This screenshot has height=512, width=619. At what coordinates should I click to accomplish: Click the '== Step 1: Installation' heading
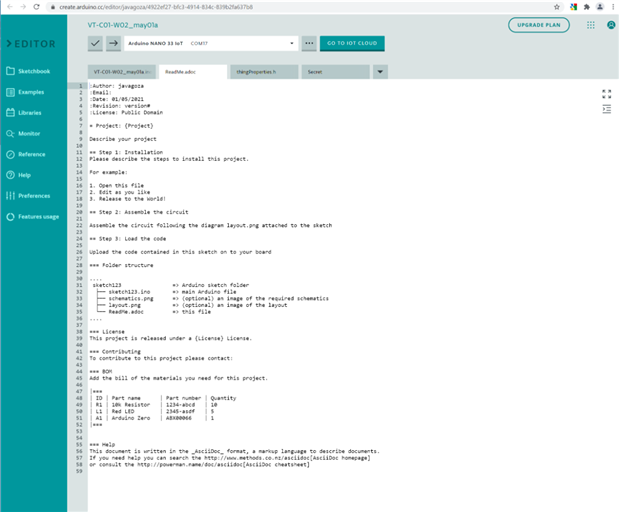click(x=126, y=152)
